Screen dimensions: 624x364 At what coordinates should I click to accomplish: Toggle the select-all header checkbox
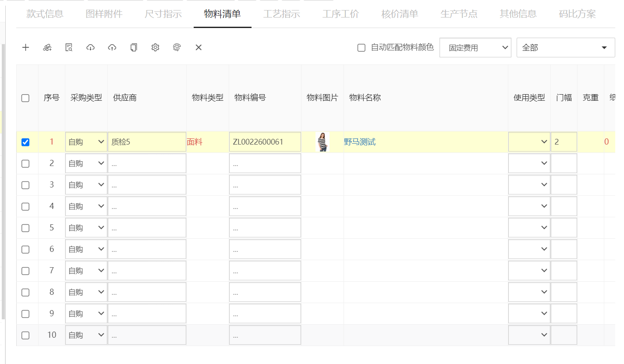25,98
